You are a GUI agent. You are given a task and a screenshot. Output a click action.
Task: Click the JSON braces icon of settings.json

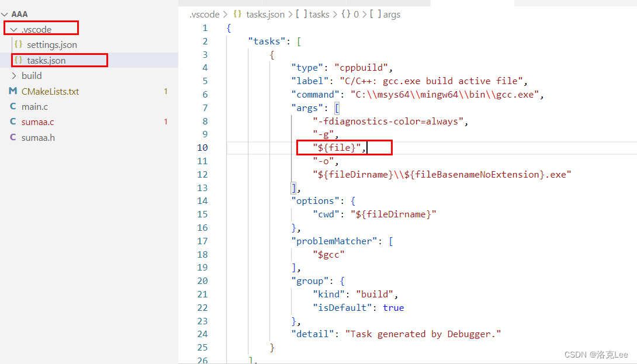[18, 44]
